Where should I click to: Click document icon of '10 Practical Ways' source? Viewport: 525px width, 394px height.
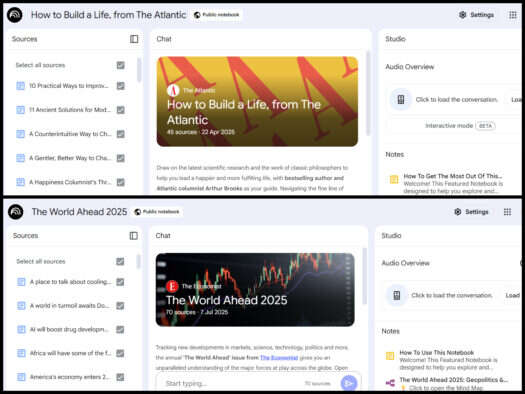point(20,86)
